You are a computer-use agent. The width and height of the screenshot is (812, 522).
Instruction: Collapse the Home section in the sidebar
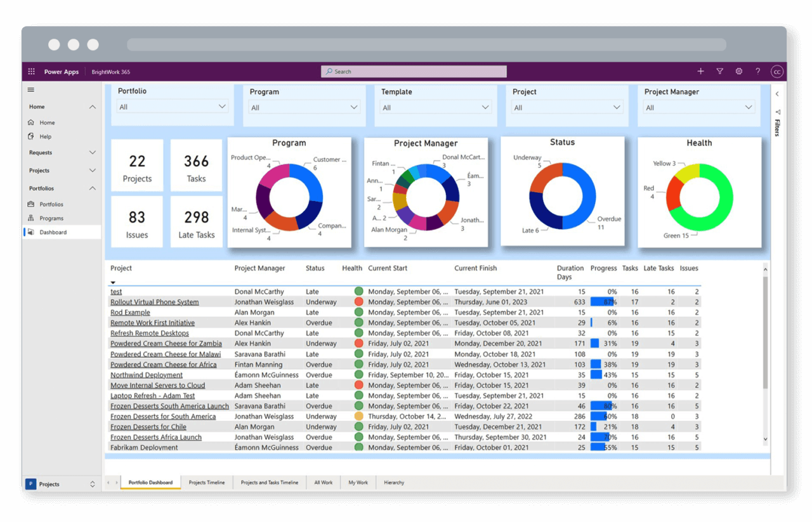coord(92,107)
